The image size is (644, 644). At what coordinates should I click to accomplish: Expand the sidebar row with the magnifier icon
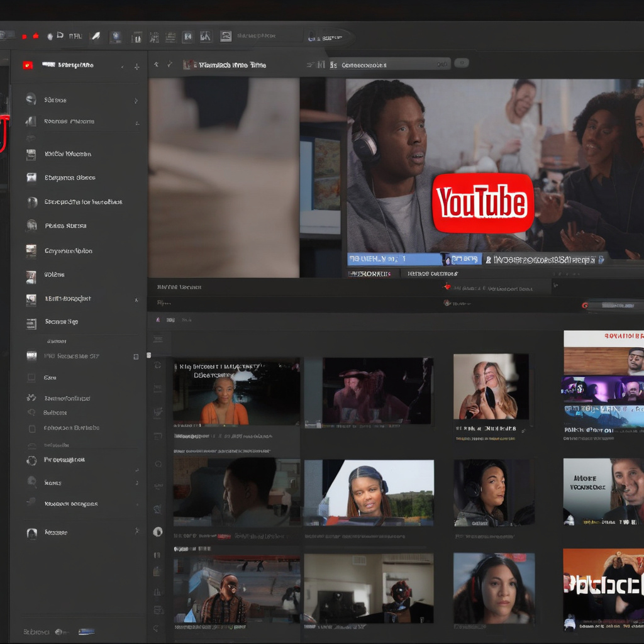(136, 483)
